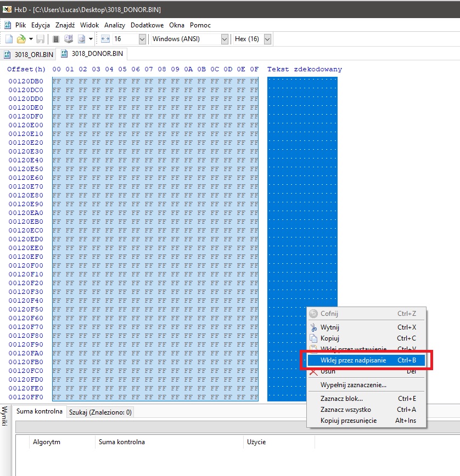Click the bytes-per-row width icon
Viewport: 460px width, 476px height.
coord(105,39)
